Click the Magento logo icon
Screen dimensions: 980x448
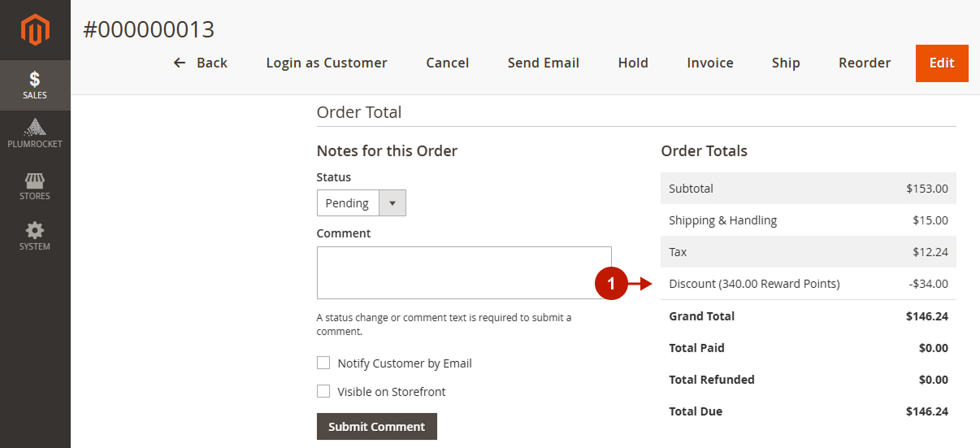pos(35,30)
